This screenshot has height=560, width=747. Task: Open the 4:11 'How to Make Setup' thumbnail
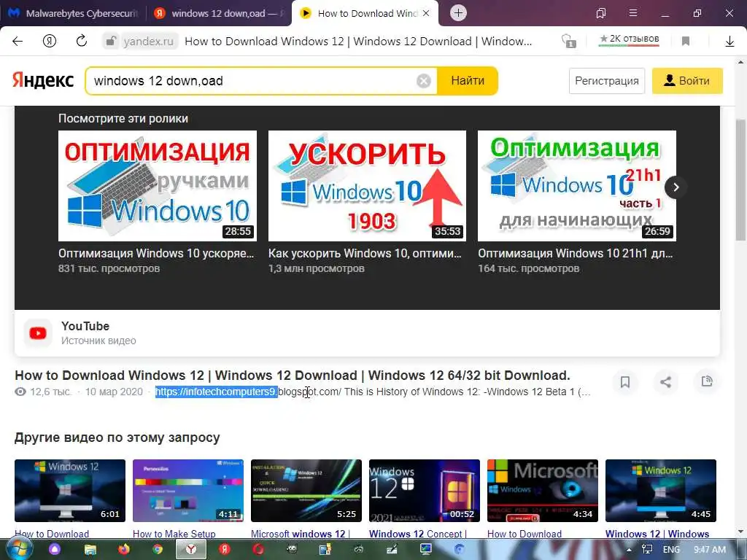pos(188,491)
